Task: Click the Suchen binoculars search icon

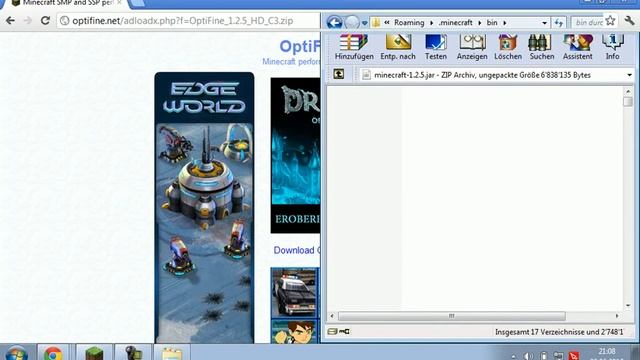Action: (x=542, y=47)
